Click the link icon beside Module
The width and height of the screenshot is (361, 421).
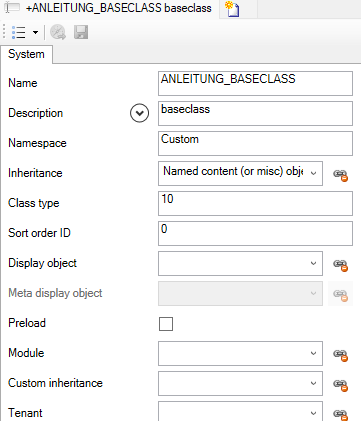(340, 355)
